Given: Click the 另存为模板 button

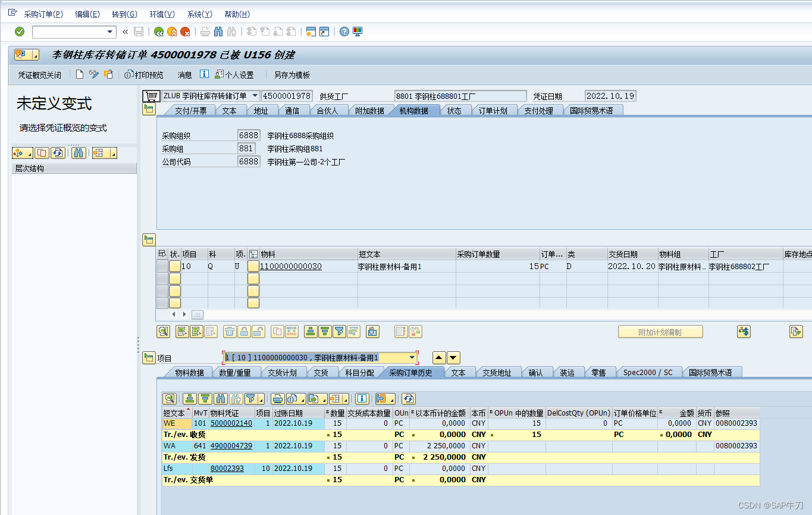Looking at the screenshot, I should click(x=291, y=75).
